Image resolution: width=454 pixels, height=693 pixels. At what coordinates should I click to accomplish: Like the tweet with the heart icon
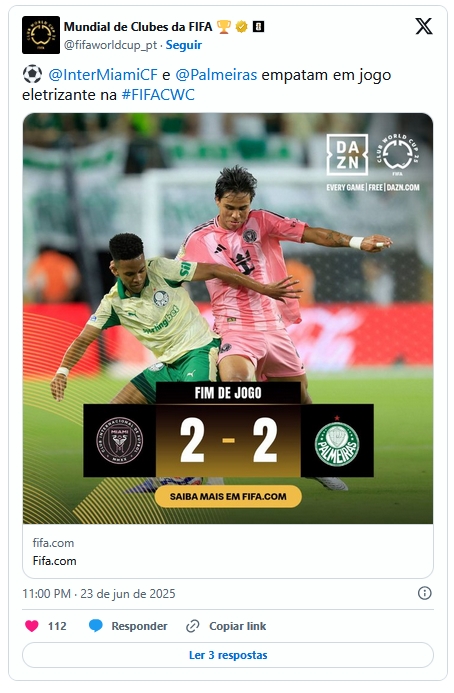click(x=31, y=626)
